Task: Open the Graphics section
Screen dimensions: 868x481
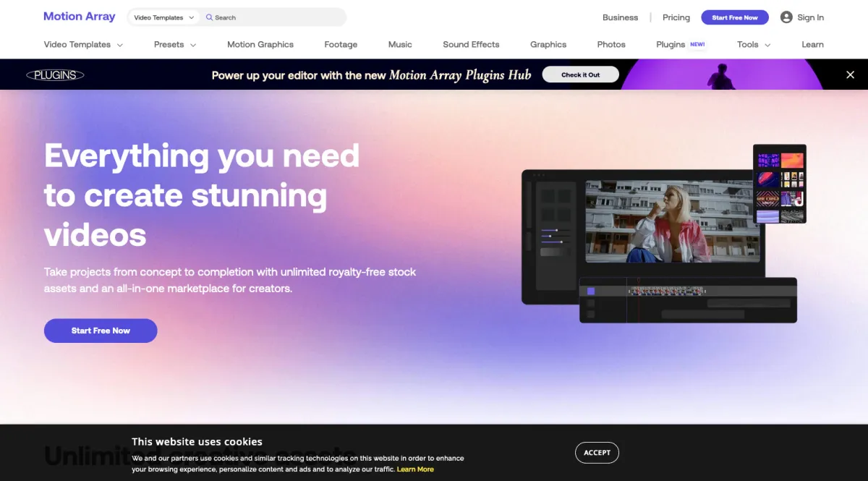Action: click(548, 44)
